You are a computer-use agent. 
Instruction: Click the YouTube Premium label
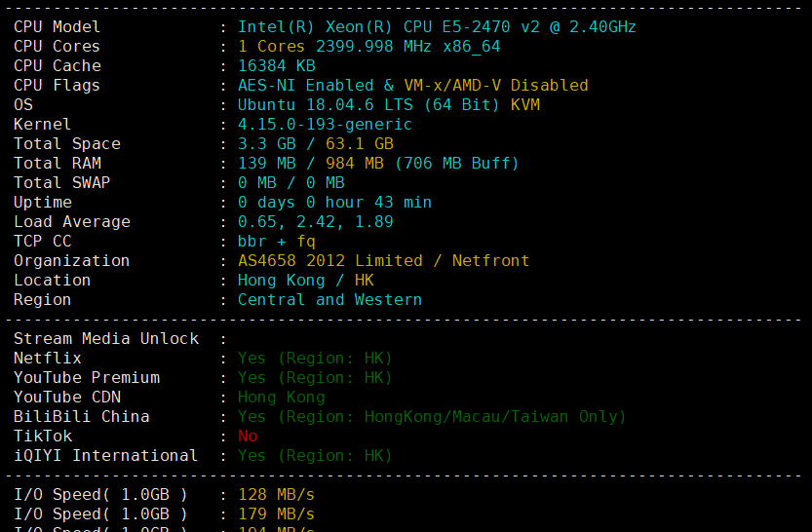pos(87,378)
